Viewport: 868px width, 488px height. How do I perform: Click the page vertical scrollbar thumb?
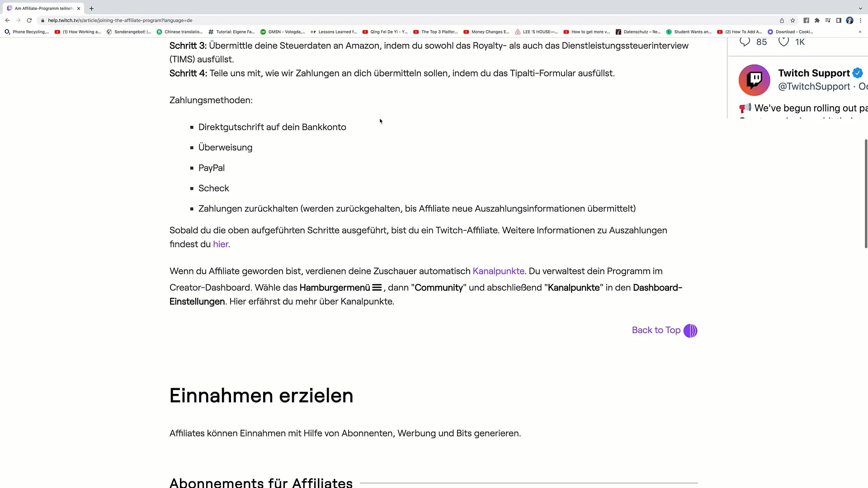(x=866, y=194)
